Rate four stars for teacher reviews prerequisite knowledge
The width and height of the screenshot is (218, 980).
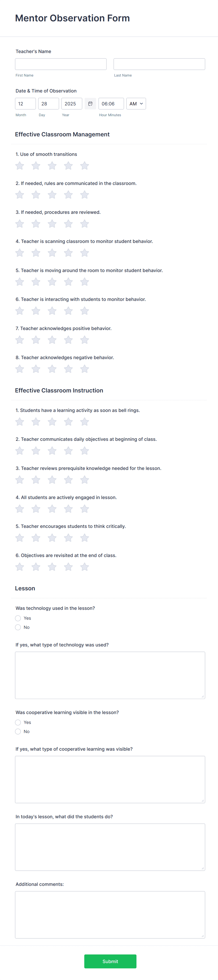tap(68, 480)
